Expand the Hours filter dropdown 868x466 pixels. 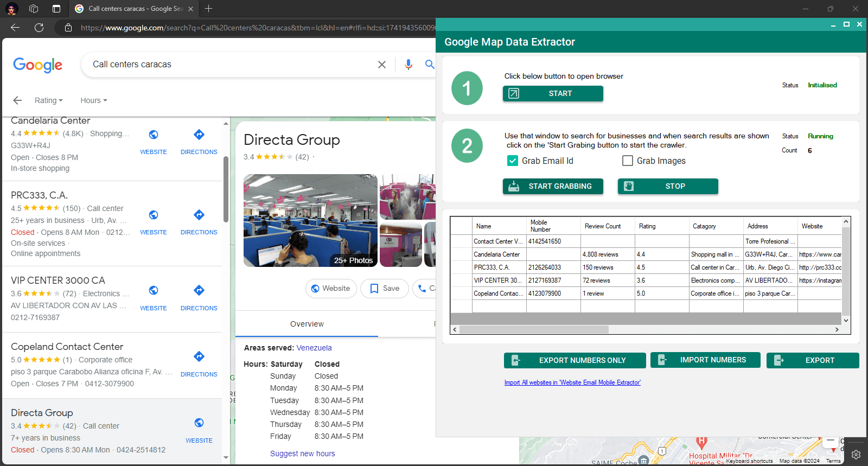(94, 100)
